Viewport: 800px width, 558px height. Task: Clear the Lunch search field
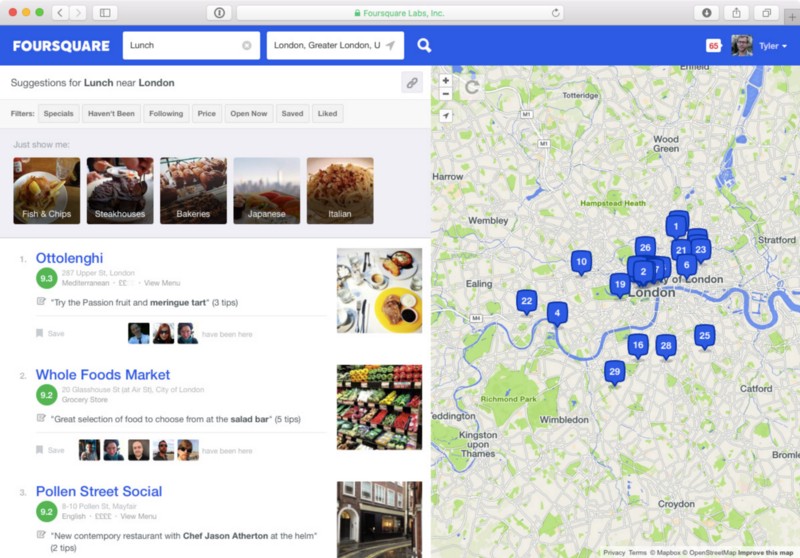[x=246, y=45]
